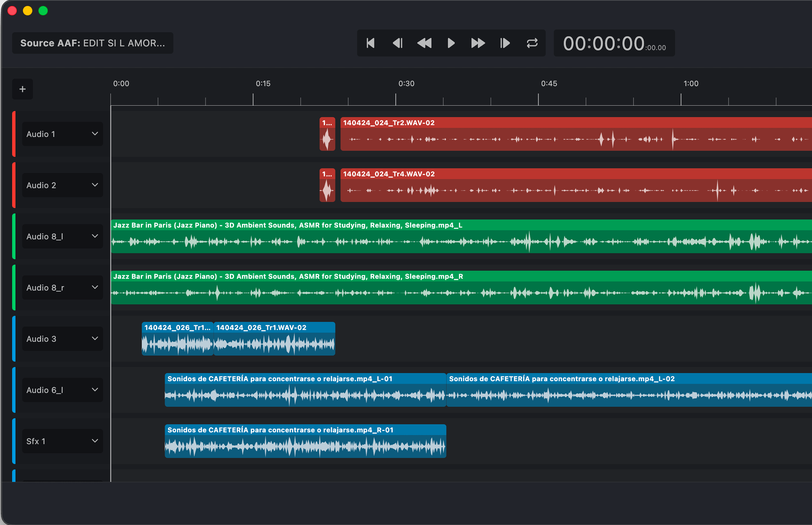Open the Sfx 1 track dropdown
The image size is (812, 525).
click(95, 441)
